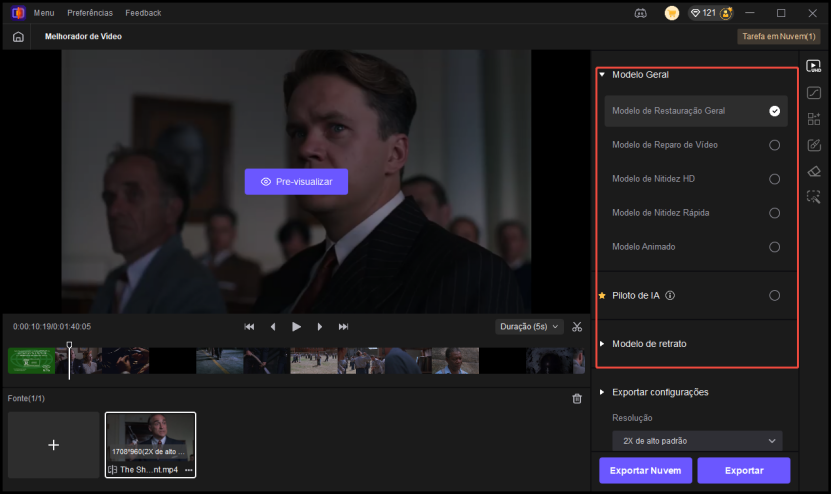Image resolution: width=831 pixels, height=494 pixels.
Task: Select the eraser sidebar tool
Action: point(814,171)
